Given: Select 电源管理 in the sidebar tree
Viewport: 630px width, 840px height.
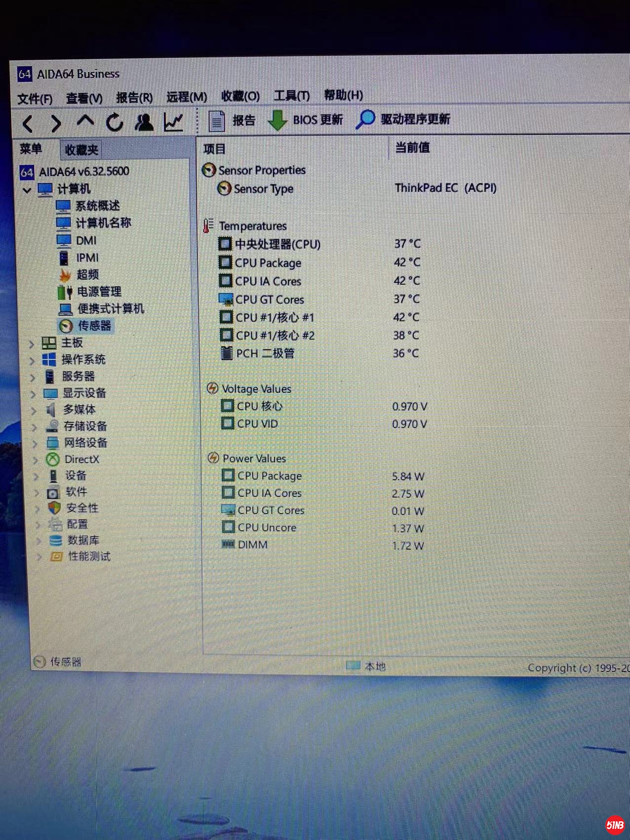Looking at the screenshot, I should 99,292.
